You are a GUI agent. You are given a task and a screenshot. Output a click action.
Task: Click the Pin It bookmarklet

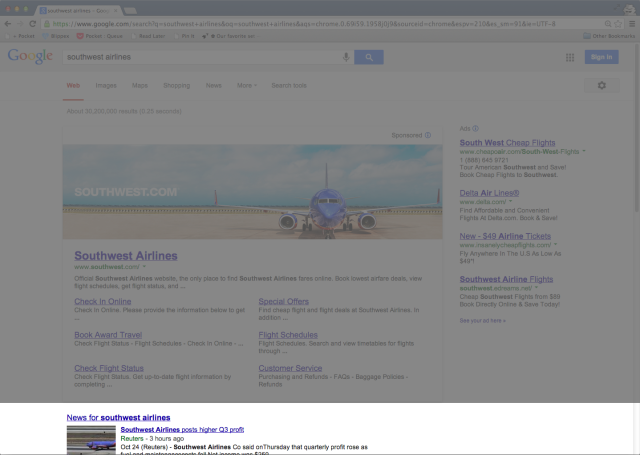(184, 36)
